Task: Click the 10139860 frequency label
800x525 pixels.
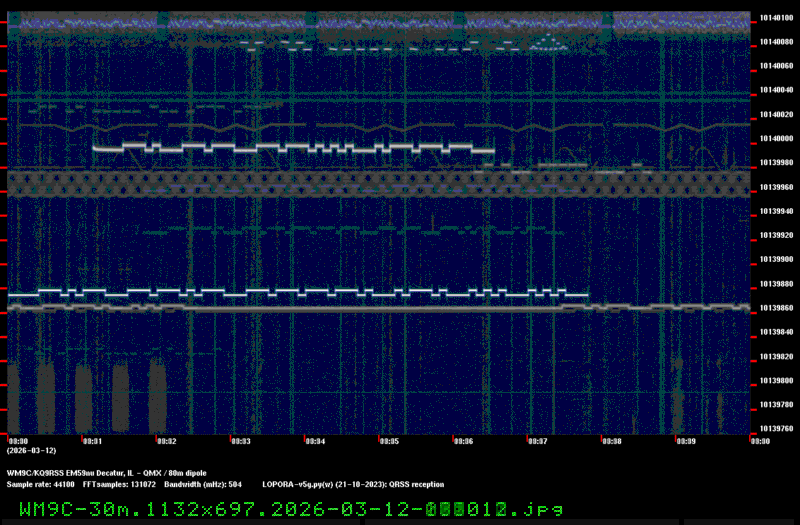Action: pyautogui.click(x=776, y=308)
